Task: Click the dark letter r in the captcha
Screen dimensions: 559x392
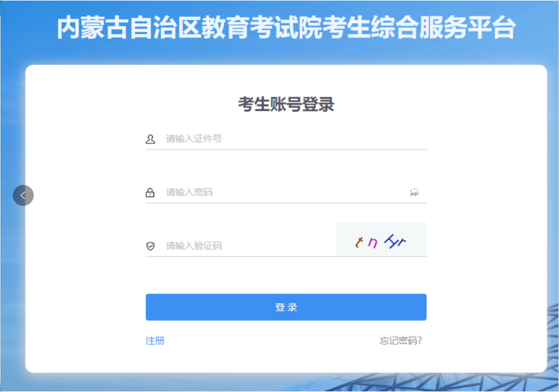Action: (x=402, y=243)
